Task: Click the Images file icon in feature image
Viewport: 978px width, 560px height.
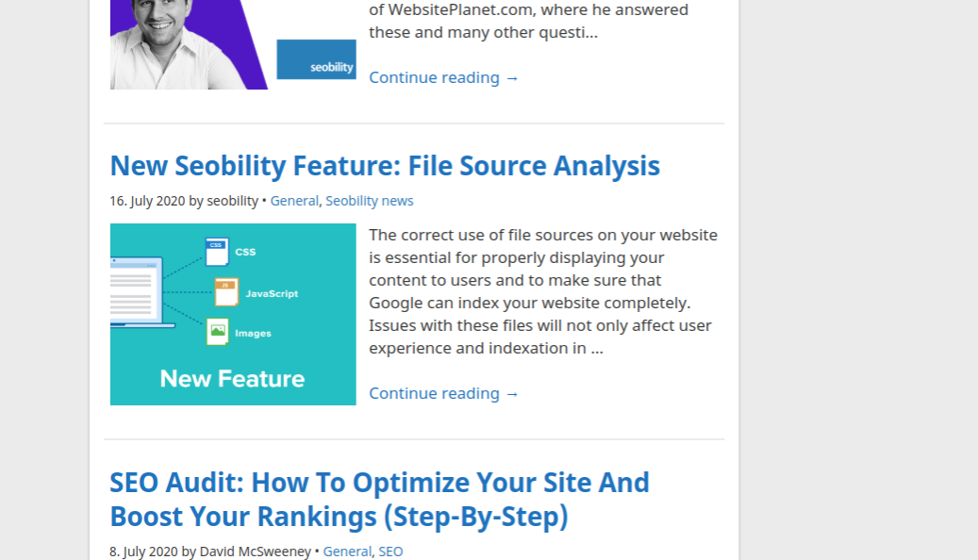Action: pos(218,332)
